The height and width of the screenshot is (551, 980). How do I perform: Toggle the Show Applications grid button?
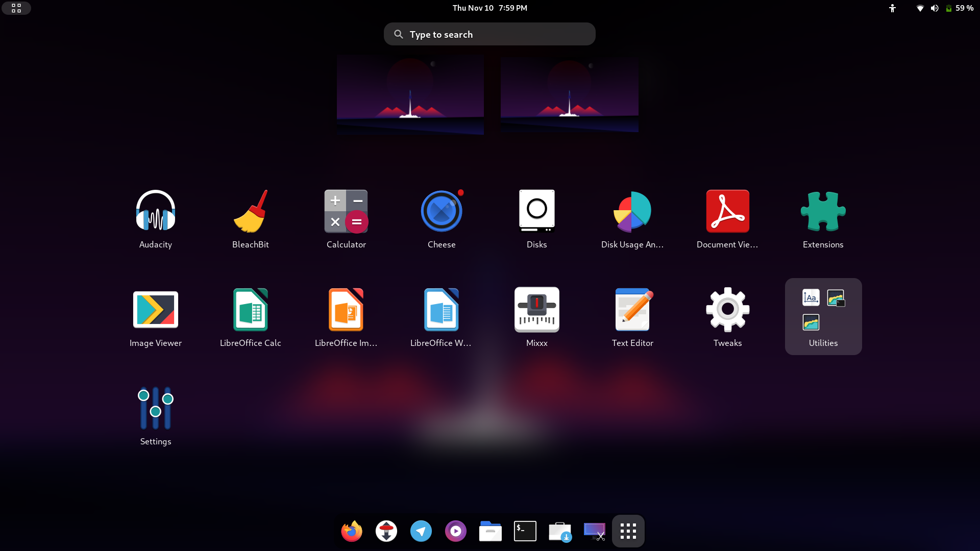(x=628, y=531)
